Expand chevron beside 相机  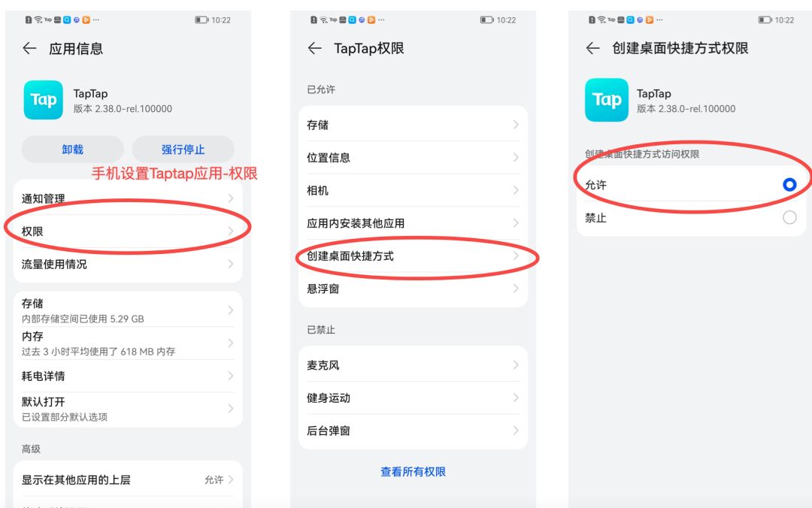pyautogui.click(x=516, y=190)
